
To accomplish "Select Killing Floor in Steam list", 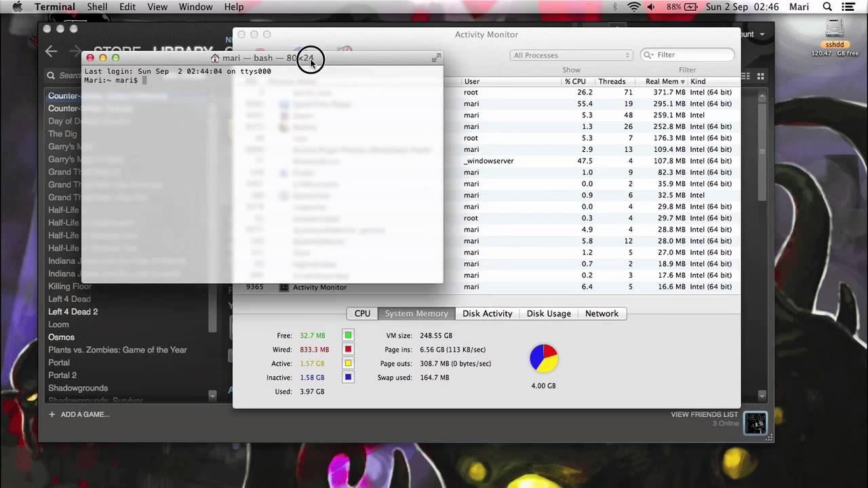I will [x=69, y=287].
